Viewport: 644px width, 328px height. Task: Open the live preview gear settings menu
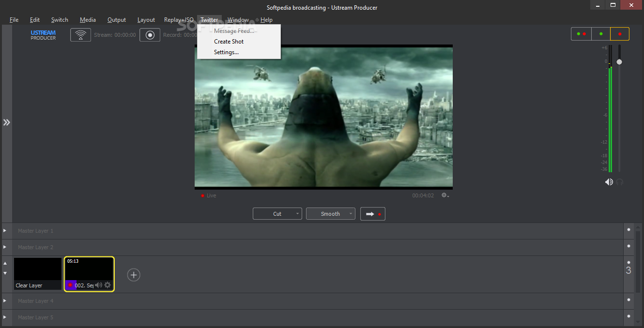[445, 195]
